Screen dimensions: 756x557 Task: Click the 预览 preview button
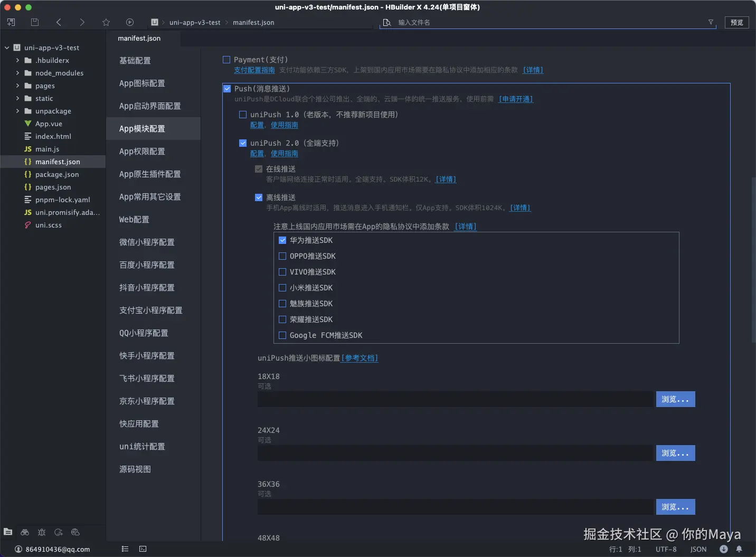[x=736, y=22]
